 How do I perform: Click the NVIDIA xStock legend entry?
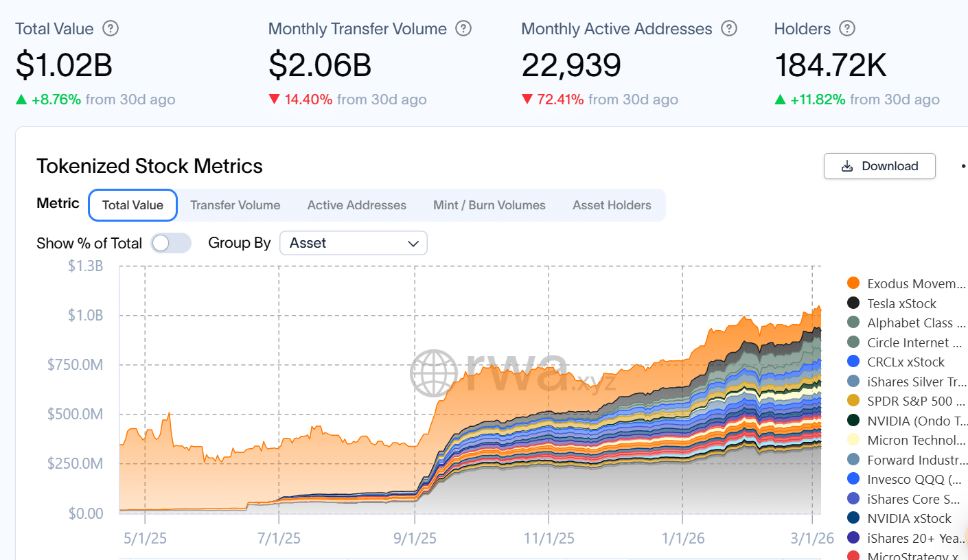(909, 518)
